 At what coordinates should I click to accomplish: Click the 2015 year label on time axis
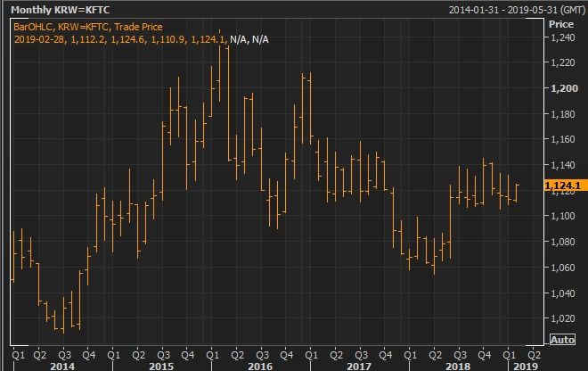pyautogui.click(x=161, y=367)
